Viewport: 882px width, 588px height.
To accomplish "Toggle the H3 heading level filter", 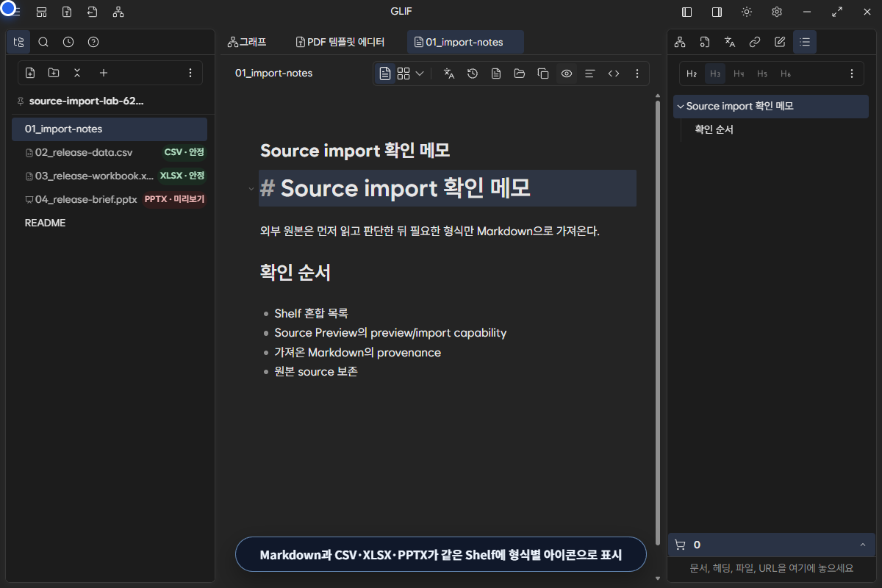I will point(715,73).
